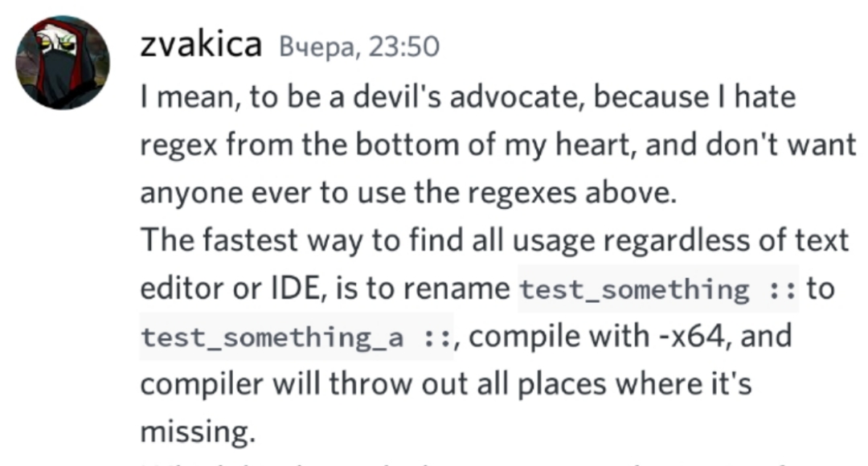
Task: Click the word places in the message
Action: click(x=561, y=385)
